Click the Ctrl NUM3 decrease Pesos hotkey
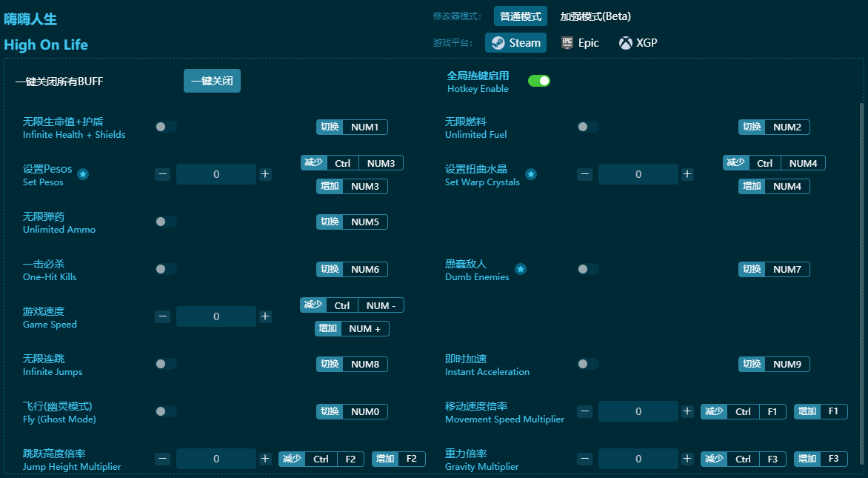The width and height of the screenshot is (868, 478). tap(352, 163)
